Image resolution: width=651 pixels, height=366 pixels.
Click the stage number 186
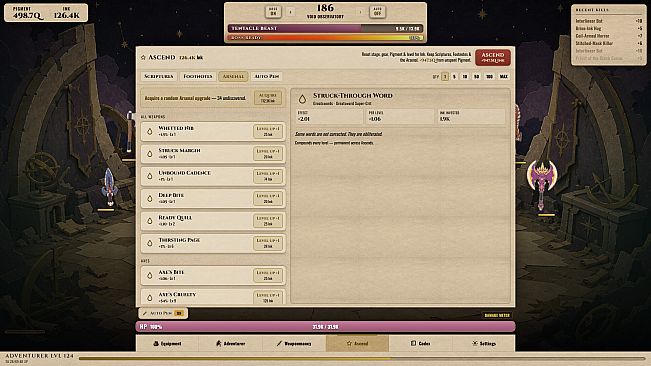[x=325, y=8]
